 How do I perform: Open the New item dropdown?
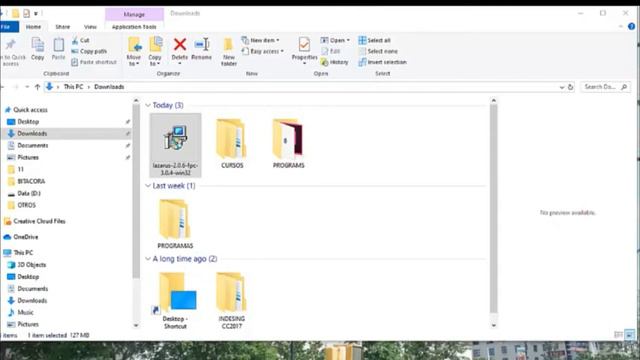[260, 40]
